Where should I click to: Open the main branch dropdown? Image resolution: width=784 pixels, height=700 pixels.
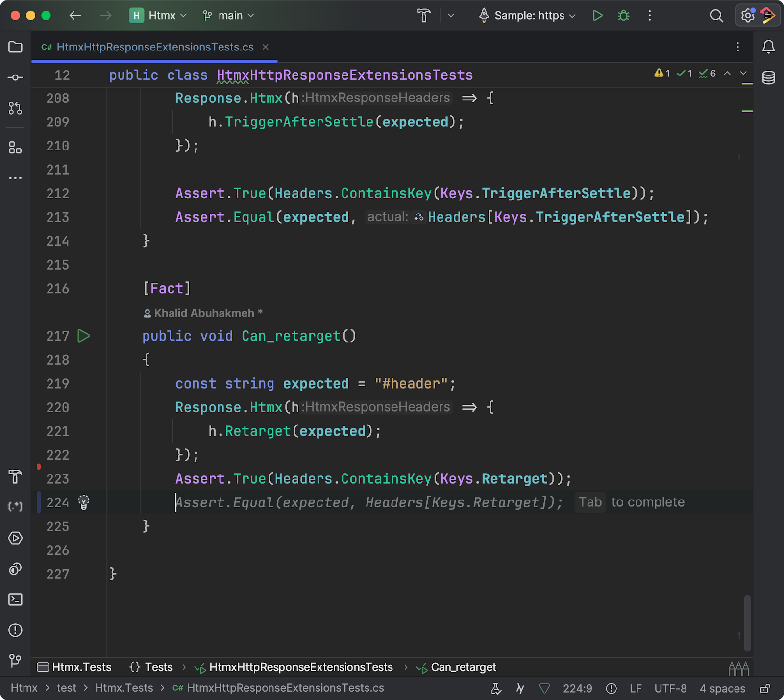(229, 16)
